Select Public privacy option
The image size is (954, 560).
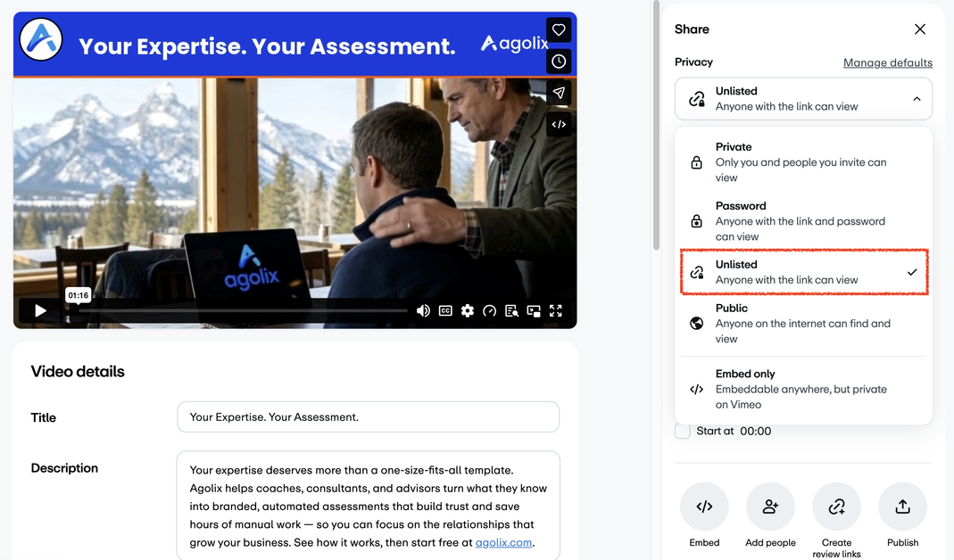803,324
